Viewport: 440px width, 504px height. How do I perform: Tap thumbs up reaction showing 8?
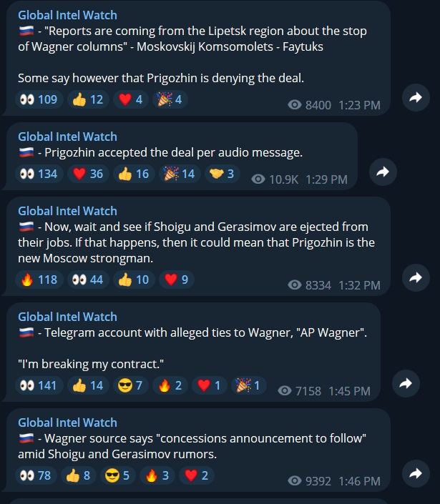click(78, 475)
